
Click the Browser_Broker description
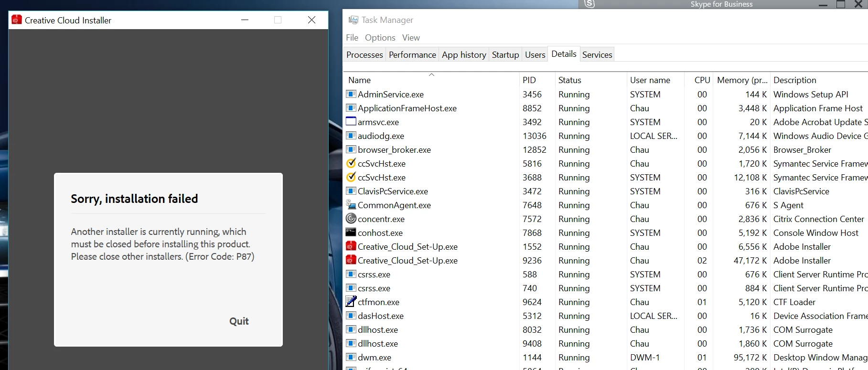pyautogui.click(x=802, y=149)
